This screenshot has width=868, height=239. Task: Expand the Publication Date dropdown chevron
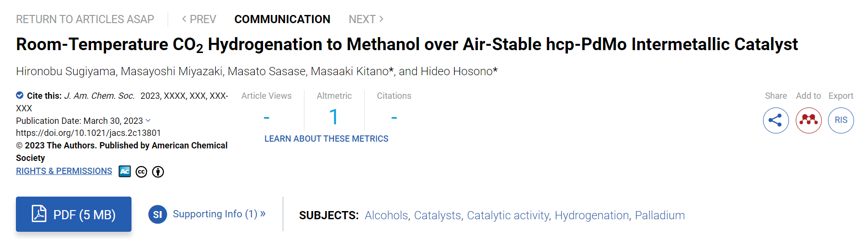pos(148,120)
